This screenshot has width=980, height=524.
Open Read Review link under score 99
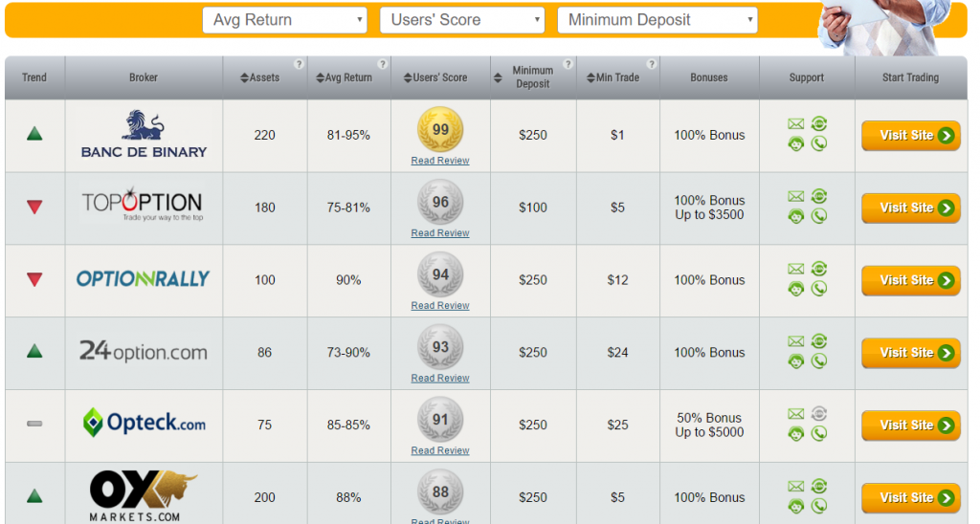coord(440,161)
